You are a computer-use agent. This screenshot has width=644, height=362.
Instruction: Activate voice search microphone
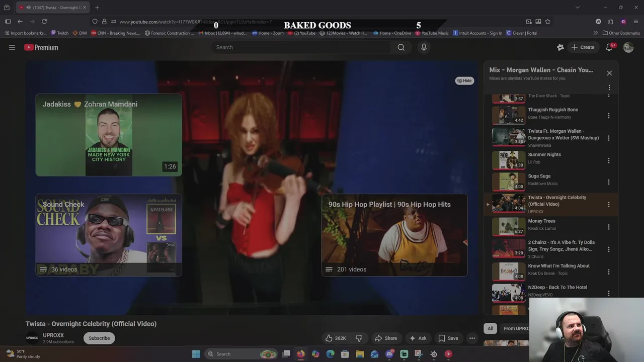(424, 47)
